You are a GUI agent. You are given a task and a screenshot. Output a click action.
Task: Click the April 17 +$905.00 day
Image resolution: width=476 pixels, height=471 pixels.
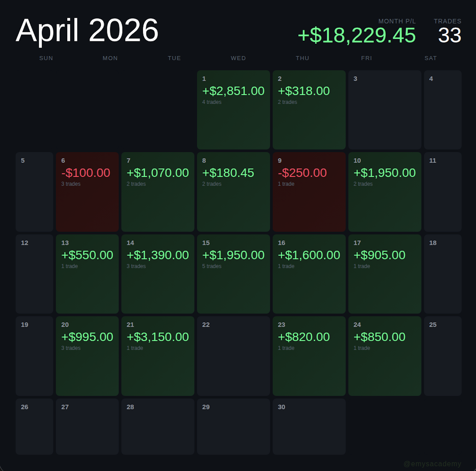(385, 274)
